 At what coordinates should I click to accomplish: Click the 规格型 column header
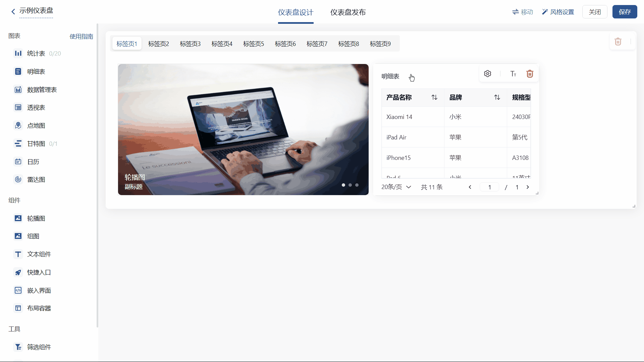[x=519, y=98]
